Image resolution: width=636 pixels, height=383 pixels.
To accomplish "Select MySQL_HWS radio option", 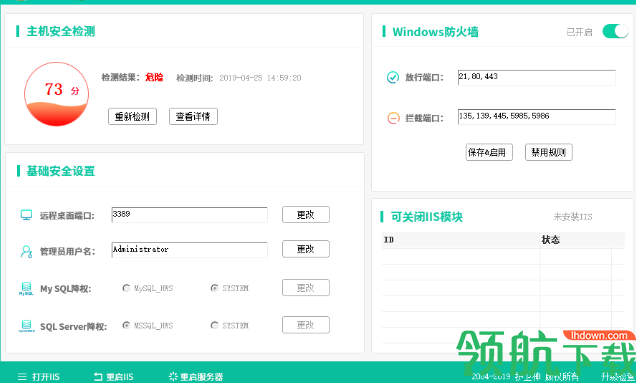I will click(x=126, y=288).
